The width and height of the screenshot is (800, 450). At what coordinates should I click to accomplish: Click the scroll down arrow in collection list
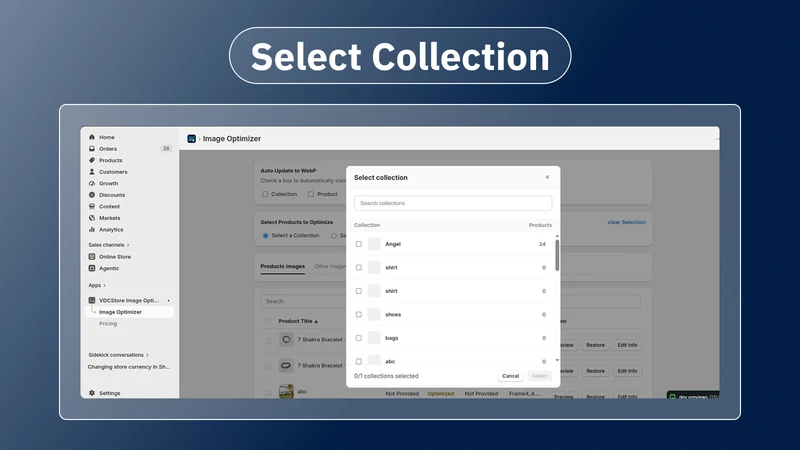(x=557, y=360)
